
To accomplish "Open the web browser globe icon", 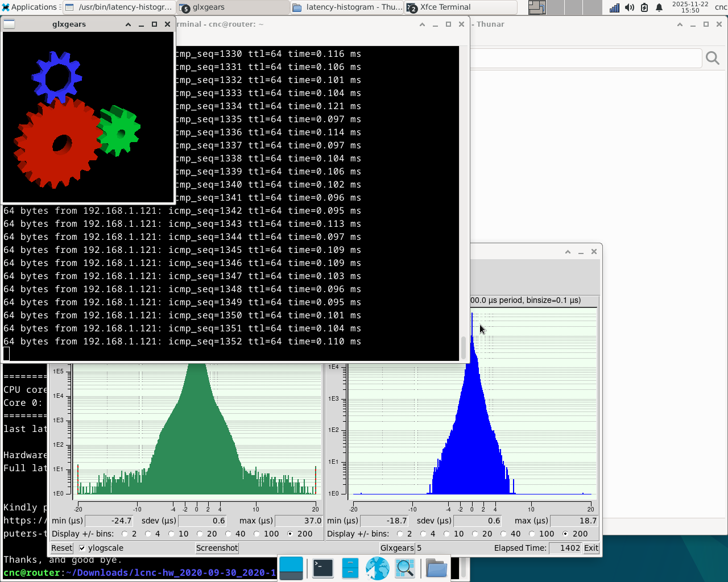I will pos(377,568).
